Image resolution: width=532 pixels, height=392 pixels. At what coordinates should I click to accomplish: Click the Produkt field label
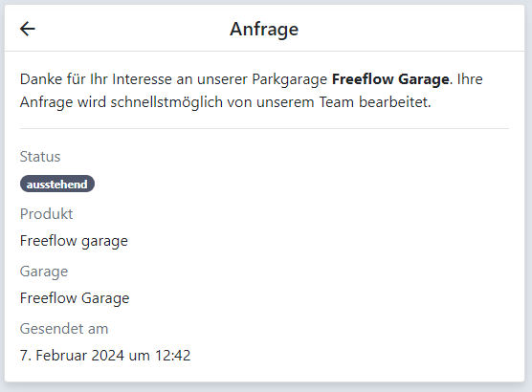pos(46,214)
